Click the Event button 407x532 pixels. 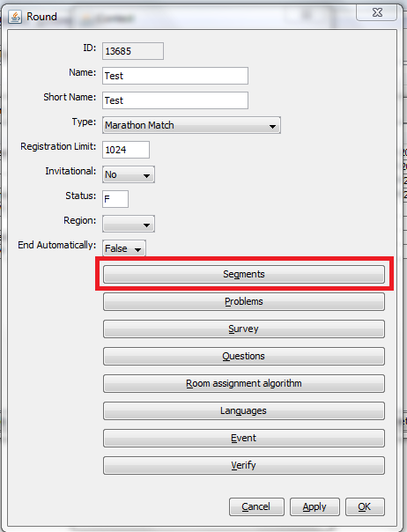(244, 438)
